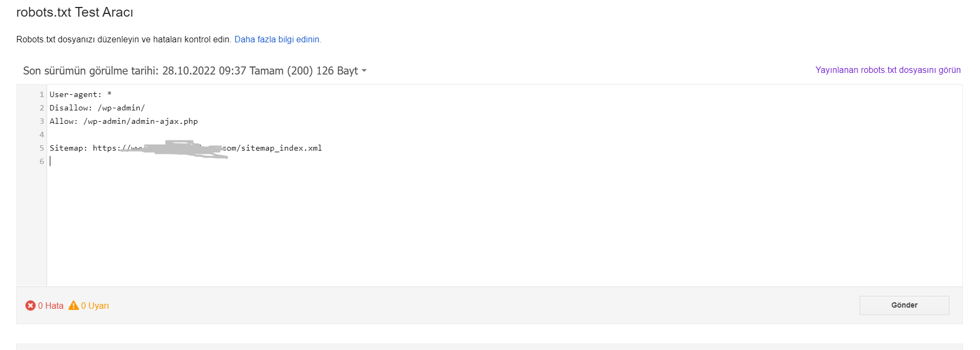980x350 pixels.
Task: View 'Yayınlanan robots.txt dosyasını görün' link
Action: coord(888,70)
